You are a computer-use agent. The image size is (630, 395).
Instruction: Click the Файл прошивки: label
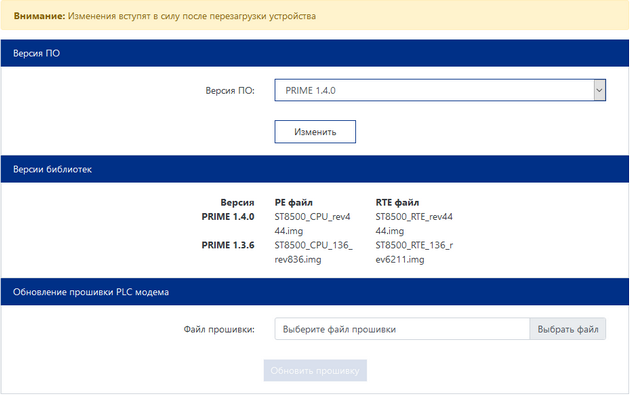tap(219, 330)
